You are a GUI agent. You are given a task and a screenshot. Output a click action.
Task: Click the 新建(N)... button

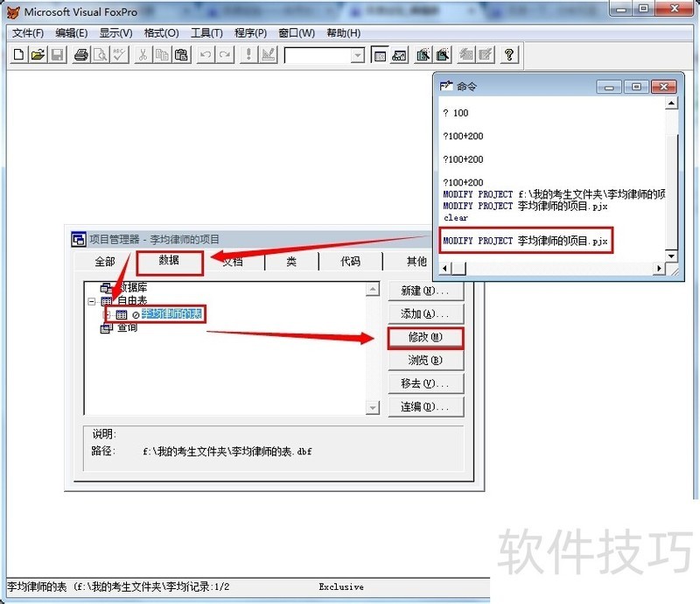(x=426, y=291)
